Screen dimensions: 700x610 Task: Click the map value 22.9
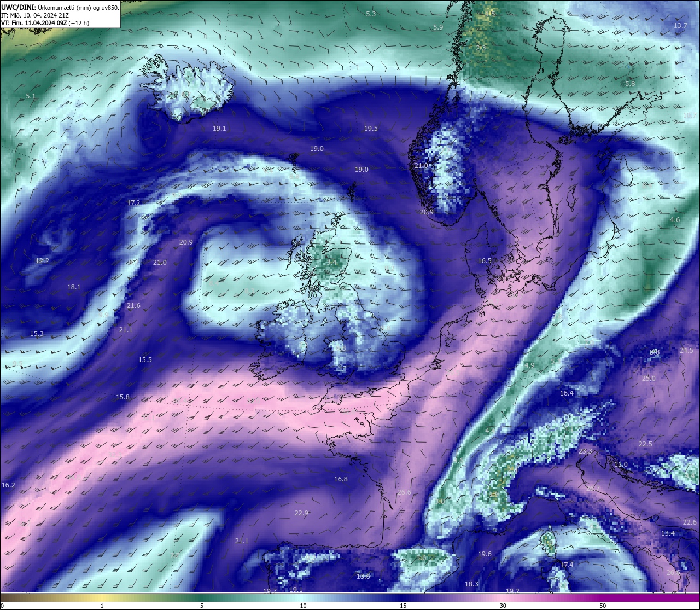[301, 513]
